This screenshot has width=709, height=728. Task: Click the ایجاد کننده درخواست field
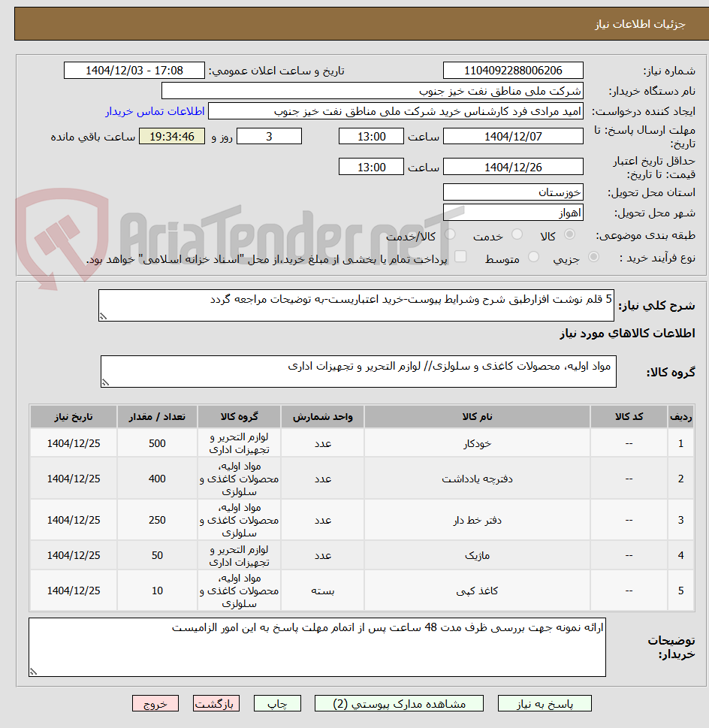click(x=396, y=111)
